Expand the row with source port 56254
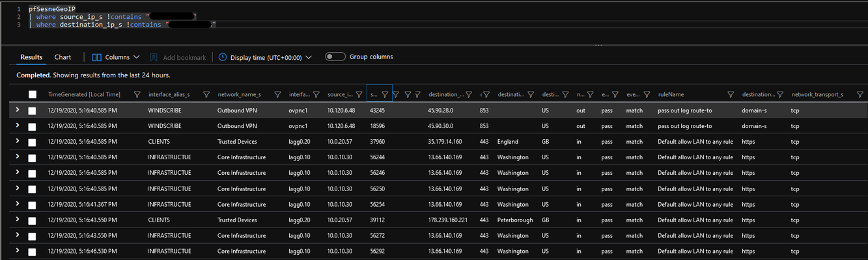Image resolution: width=868 pixels, height=260 pixels. [x=18, y=203]
